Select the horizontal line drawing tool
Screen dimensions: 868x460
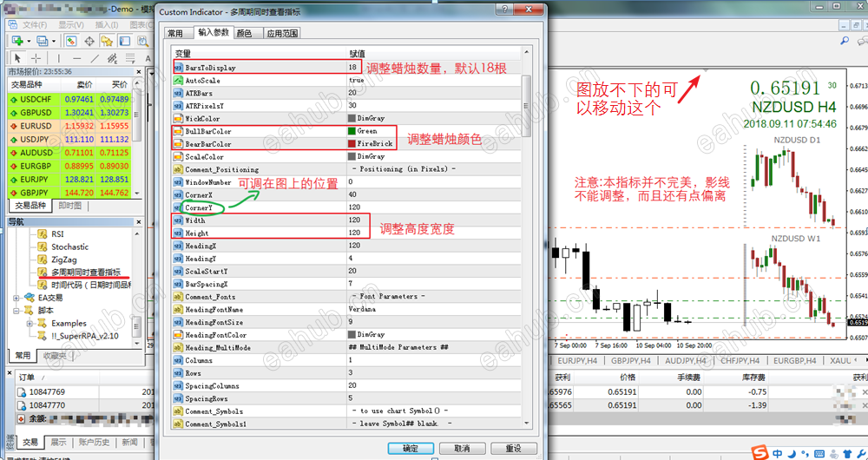77,58
